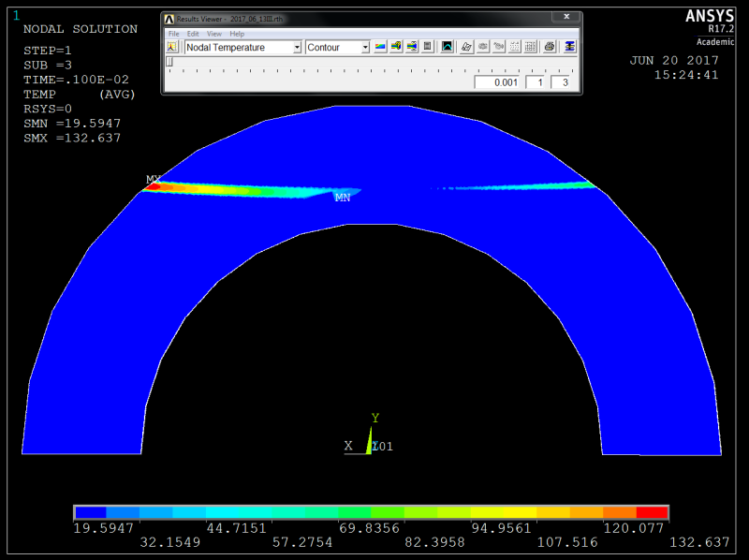Click the SUB =3 text
This screenshot has height=560, width=749.
pos(48,65)
